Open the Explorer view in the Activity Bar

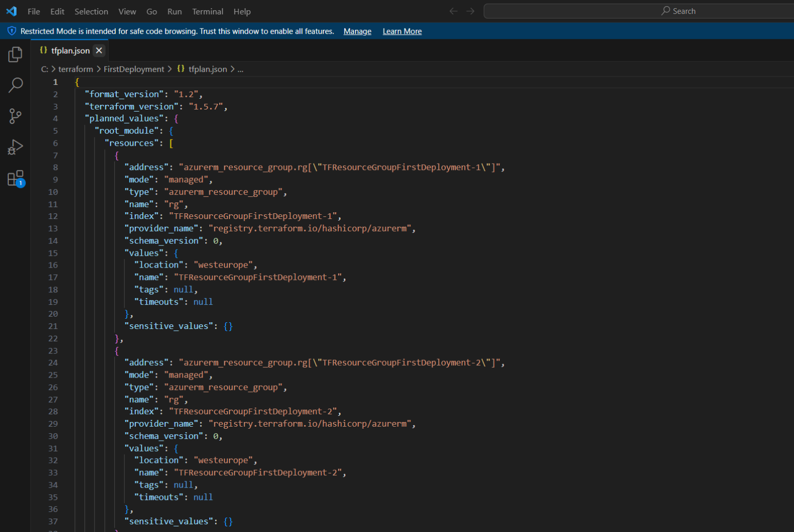pyautogui.click(x=15, y=54)
